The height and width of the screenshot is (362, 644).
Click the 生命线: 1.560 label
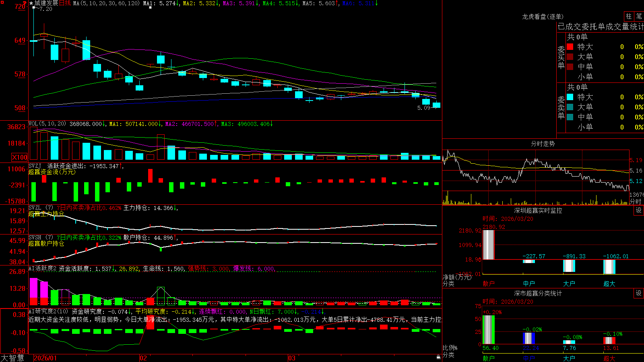tap(164, 269)
